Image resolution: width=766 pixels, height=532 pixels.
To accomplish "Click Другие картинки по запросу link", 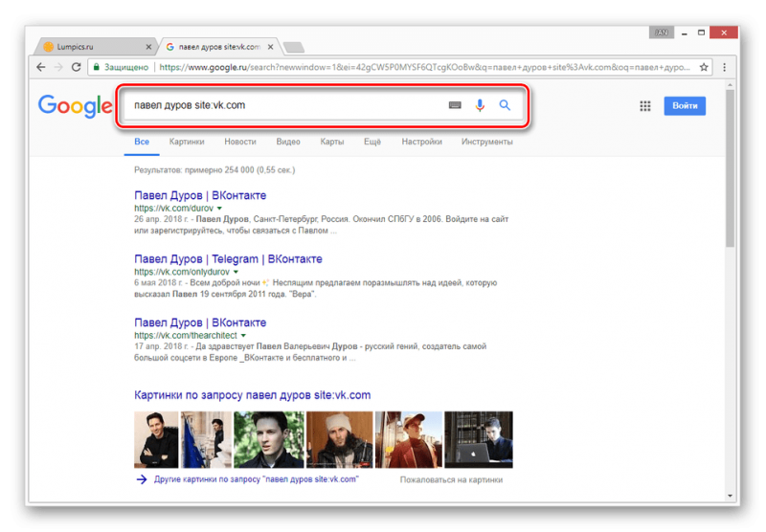I will (257, 479).
